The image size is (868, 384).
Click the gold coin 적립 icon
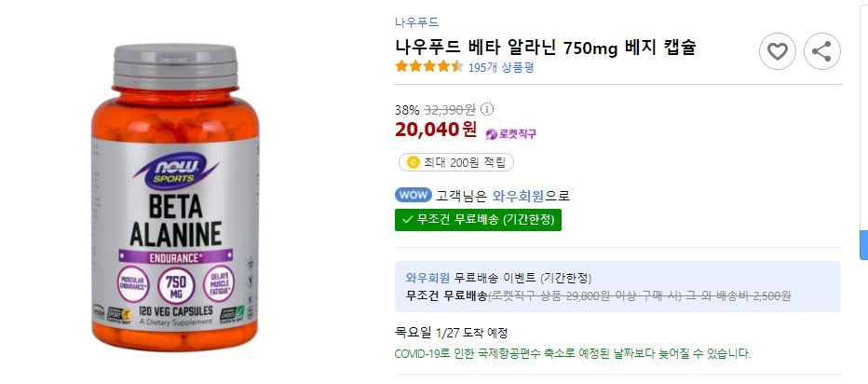411,162
